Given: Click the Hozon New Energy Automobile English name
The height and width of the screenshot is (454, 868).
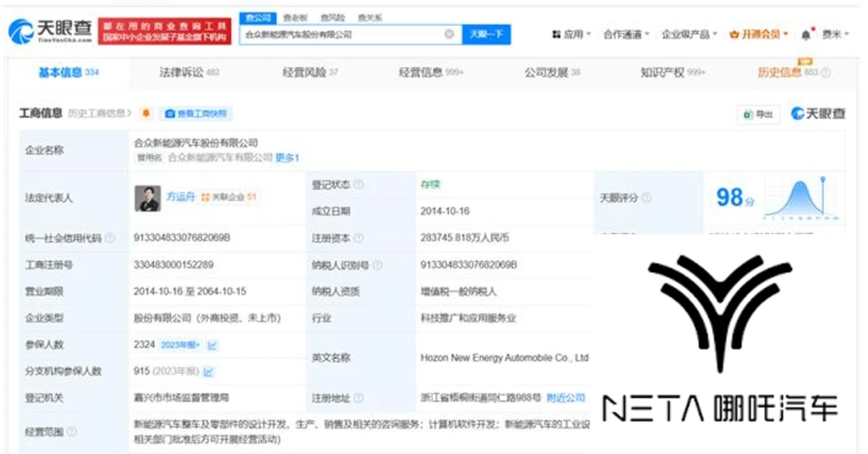Looking at the screenshot, I should (505, 358).
